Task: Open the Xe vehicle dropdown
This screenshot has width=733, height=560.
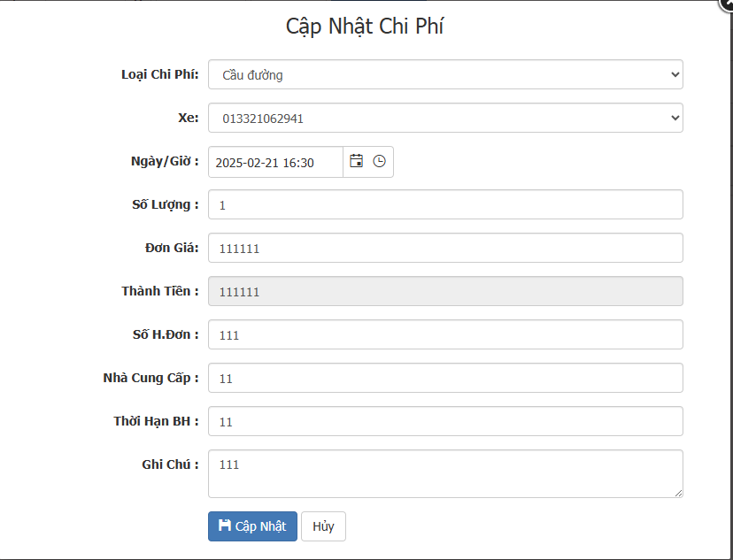Action: coord(445,118)
